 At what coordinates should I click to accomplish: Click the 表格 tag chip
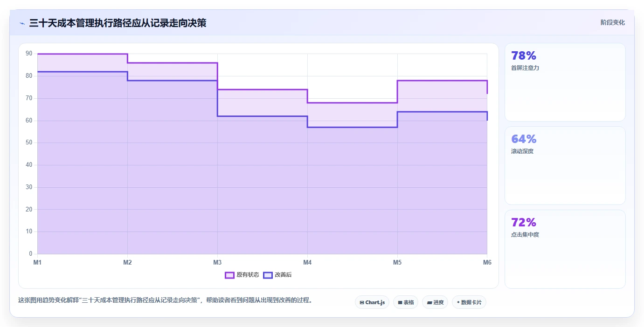pos(406,302)
